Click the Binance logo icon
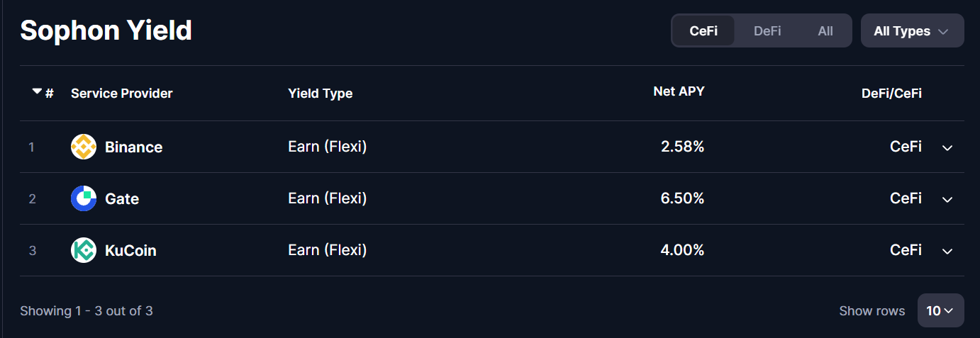This screenshot has width=980, height=338. point(84,147)
